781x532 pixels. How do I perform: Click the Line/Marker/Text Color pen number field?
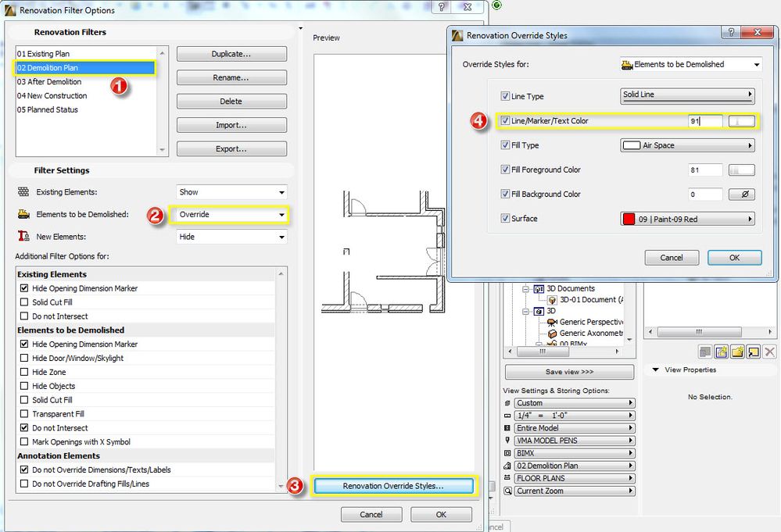[705, 121]
